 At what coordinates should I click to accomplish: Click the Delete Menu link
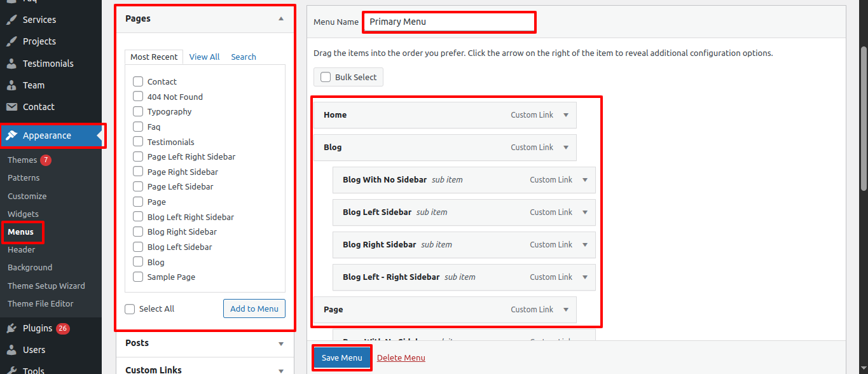tap(401, 357)
